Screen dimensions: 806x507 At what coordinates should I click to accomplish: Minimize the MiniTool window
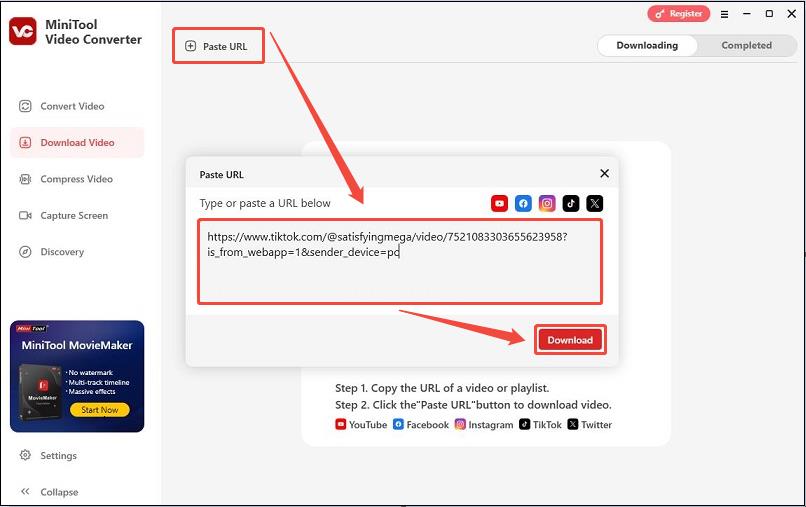(747, 14)
